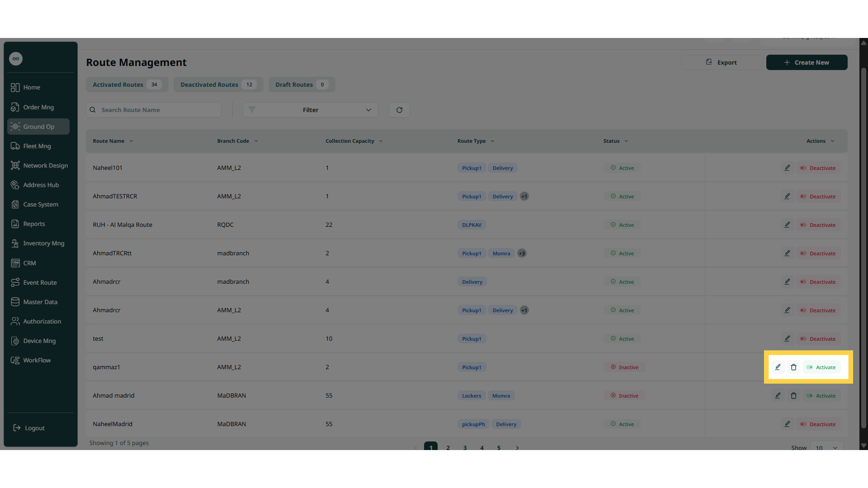868x488 pixels.
Task: Edit the AhmadTESTRCR route
Action: pyautogui.click(x=787, y=196)
